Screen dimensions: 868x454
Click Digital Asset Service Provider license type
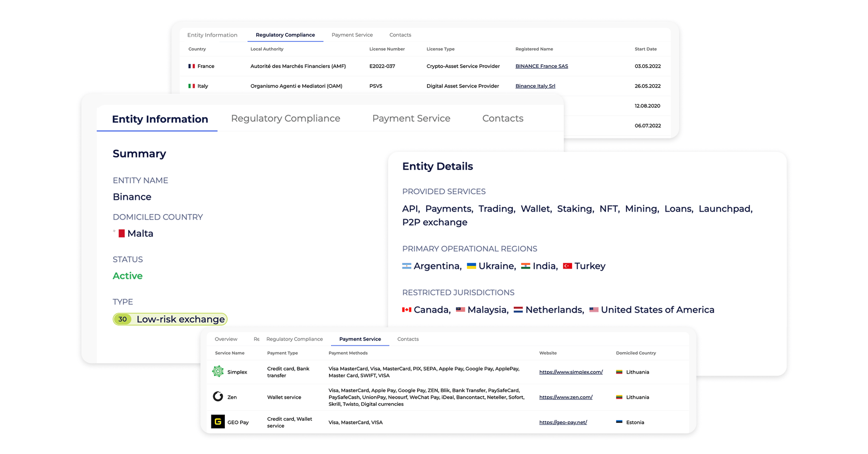tap(463, 86)
